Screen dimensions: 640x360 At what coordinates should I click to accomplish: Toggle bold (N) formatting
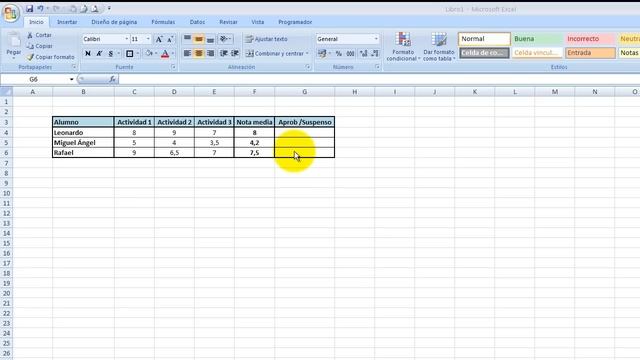coord(88,53)
